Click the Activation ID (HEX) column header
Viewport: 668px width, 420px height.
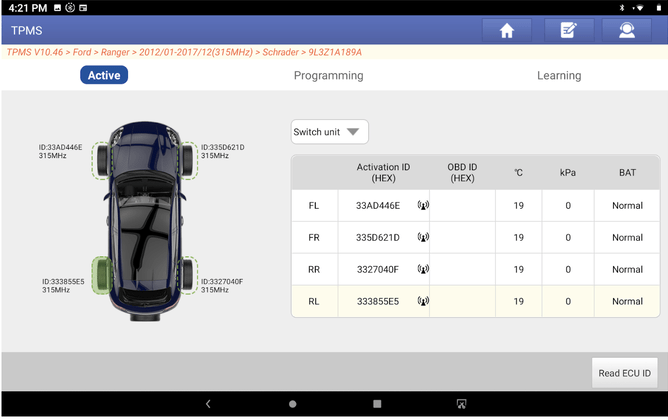(x=383, y=173)
